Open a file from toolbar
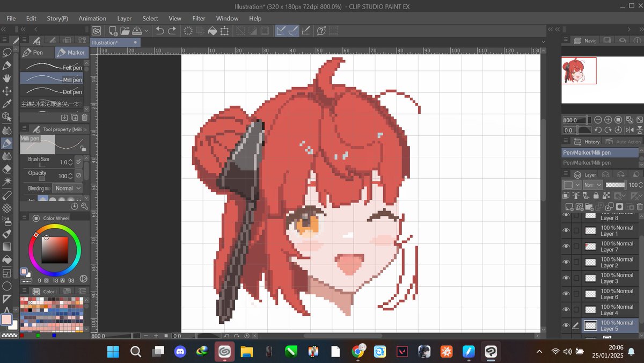 pos(125,31)
